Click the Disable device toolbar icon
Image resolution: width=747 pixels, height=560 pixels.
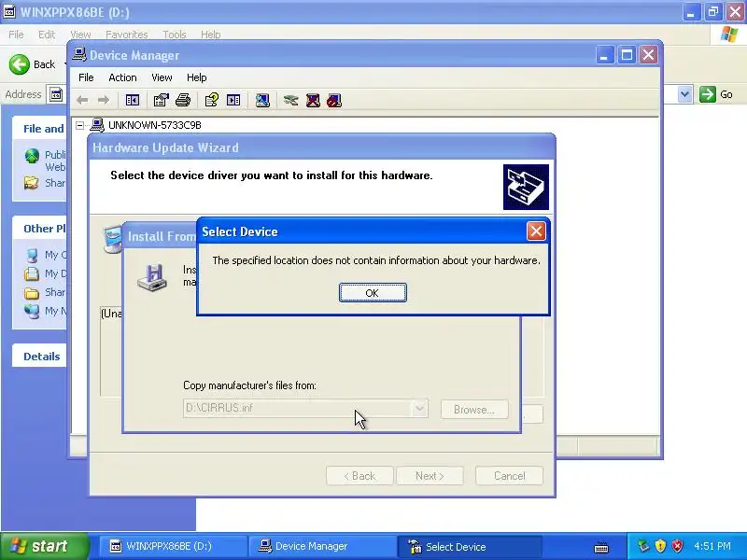tap(334, 100)
